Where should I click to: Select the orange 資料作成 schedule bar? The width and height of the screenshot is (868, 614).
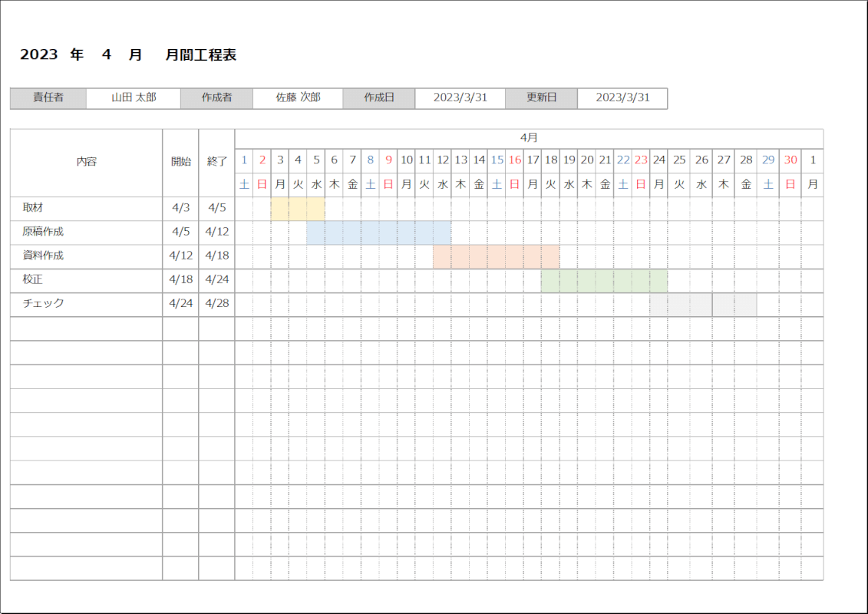(496, 256)
